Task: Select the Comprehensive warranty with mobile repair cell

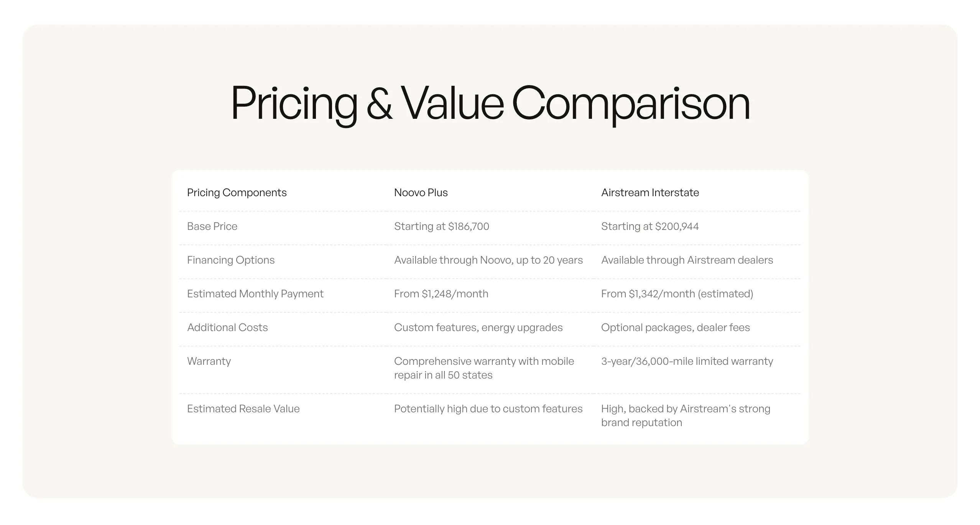Action: (x=484, y=368)
